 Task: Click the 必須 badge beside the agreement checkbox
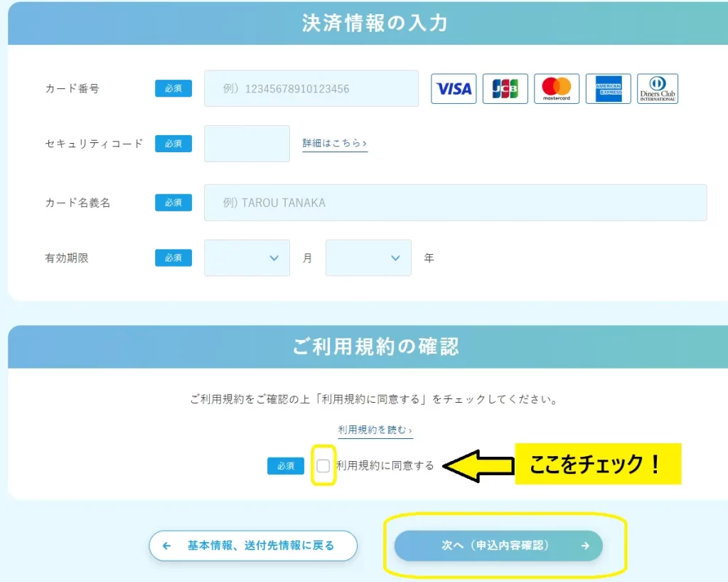click(x=285, y=466)
